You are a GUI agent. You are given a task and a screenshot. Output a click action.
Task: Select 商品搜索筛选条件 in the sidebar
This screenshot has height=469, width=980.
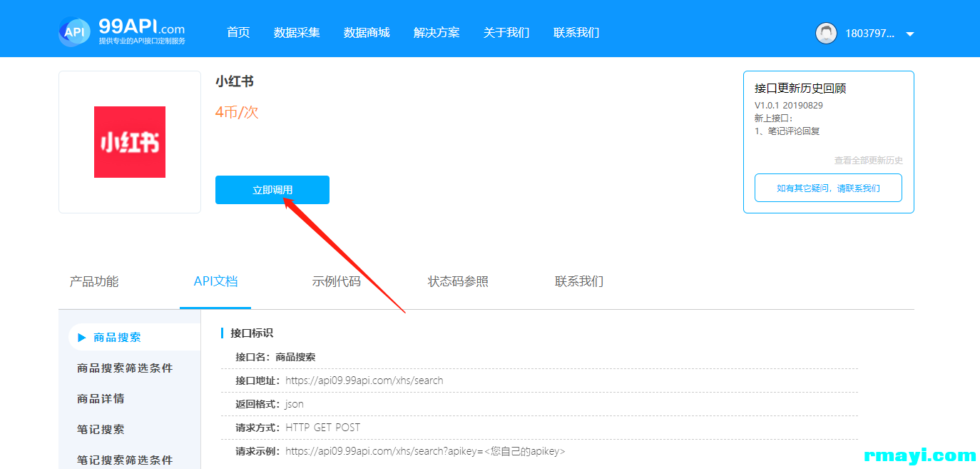(x=125, y=368)
